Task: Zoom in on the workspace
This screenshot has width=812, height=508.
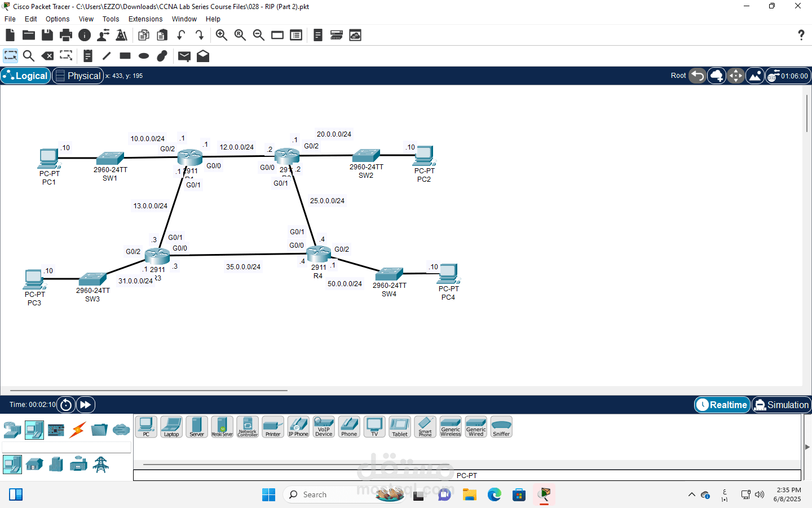Action: point(222,35)
